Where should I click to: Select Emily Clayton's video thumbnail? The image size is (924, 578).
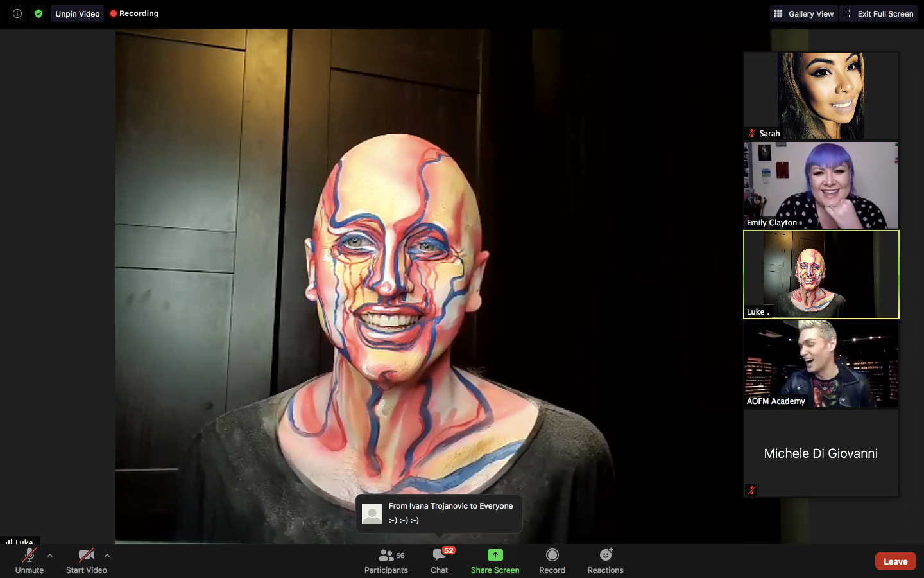(x=821, y=185)
